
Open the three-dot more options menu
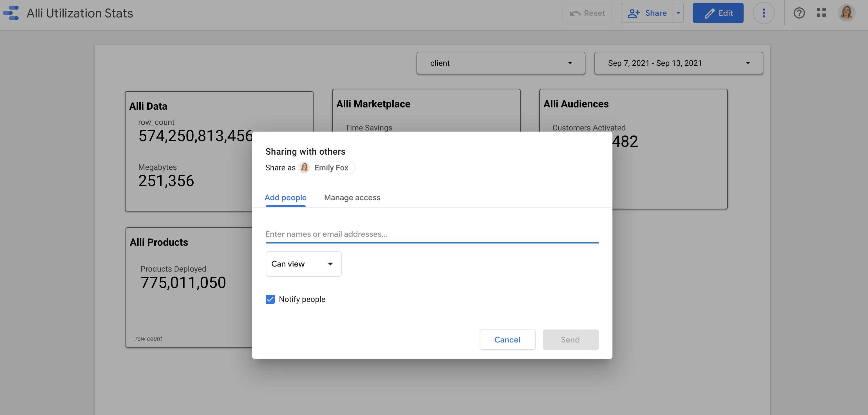point(764,13)
